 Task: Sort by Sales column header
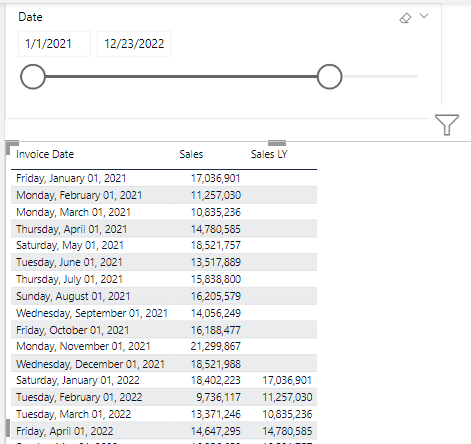(191, 154)
